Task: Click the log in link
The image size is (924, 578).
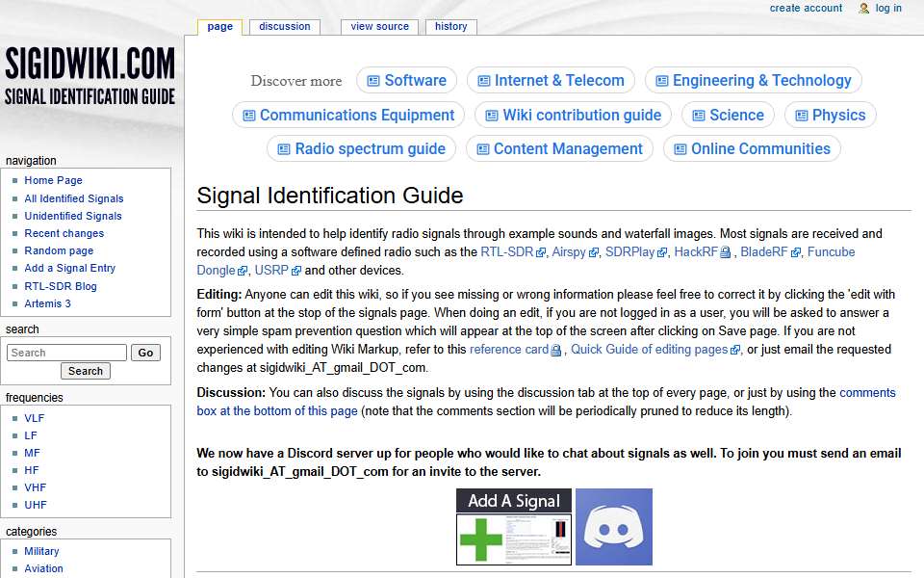Action: (x=888, y=9)
